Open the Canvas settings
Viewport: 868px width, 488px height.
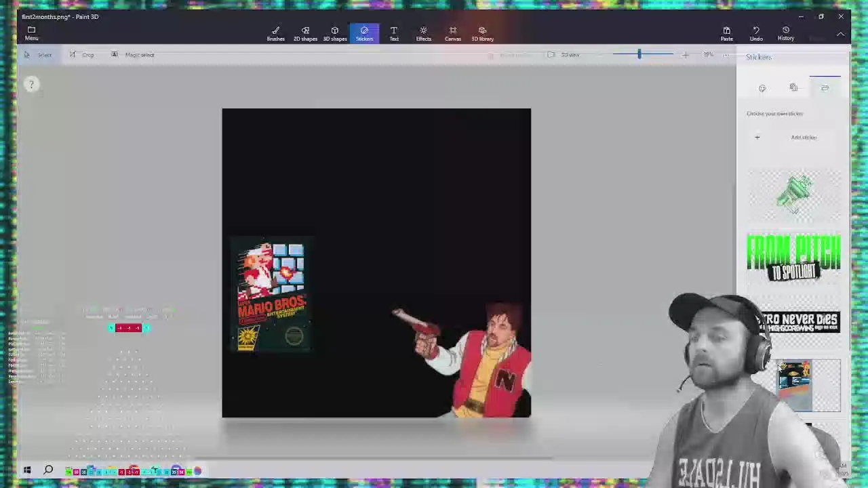(x=452, y=33)
